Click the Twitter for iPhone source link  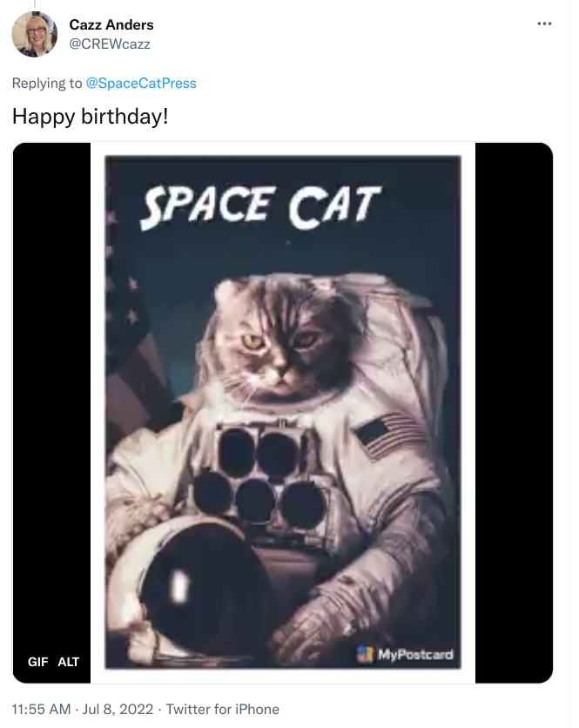pyautogui.click(x=223, y=709)
